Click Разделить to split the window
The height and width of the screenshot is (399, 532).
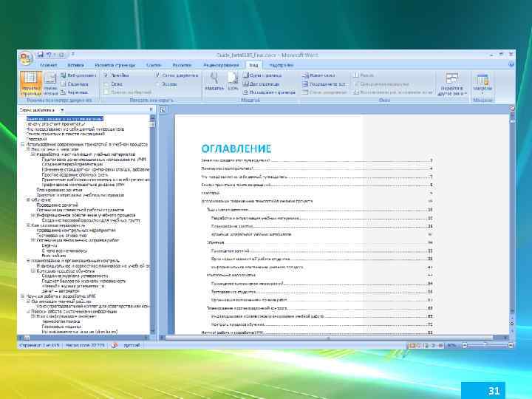point(364,75)
